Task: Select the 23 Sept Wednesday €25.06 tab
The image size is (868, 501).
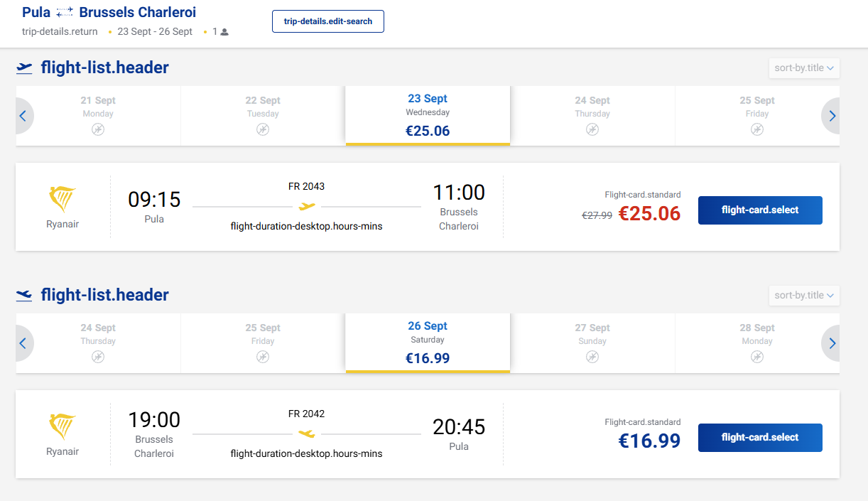Action: coord(428,116)
